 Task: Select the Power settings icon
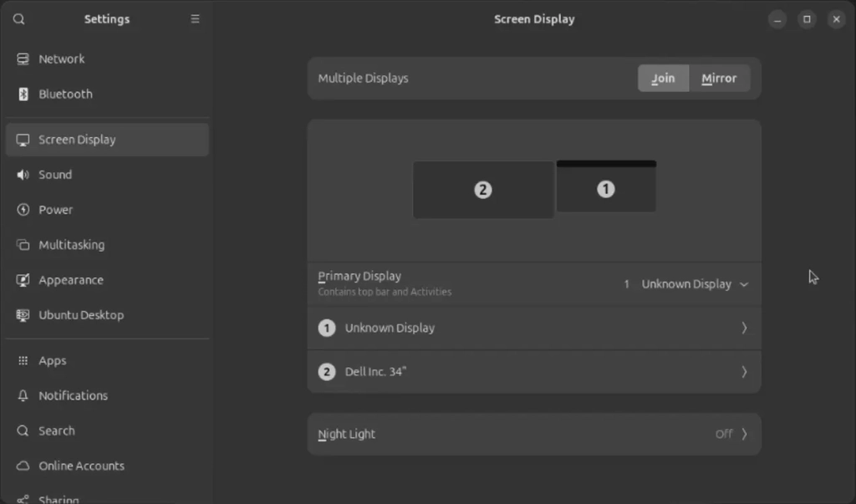pos(23,210)
